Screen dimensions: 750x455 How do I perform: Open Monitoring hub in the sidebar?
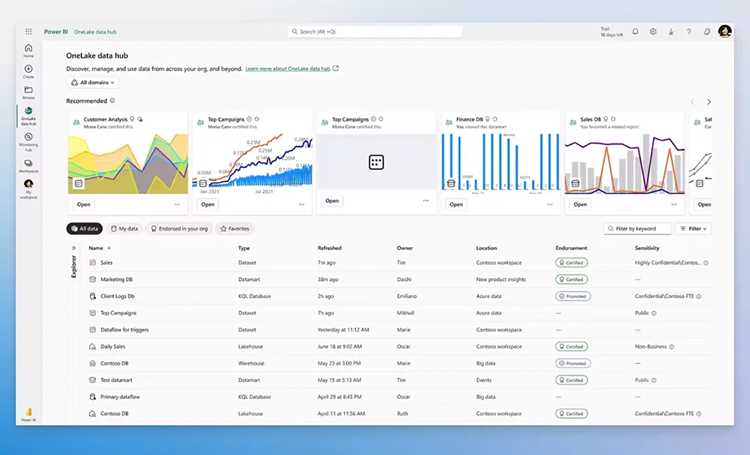point(29,141)
